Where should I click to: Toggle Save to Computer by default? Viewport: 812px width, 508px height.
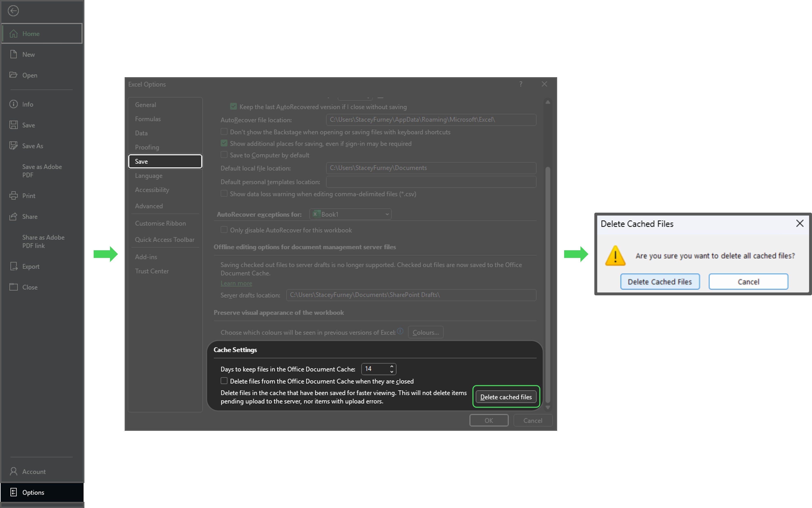tap(224, 155)
